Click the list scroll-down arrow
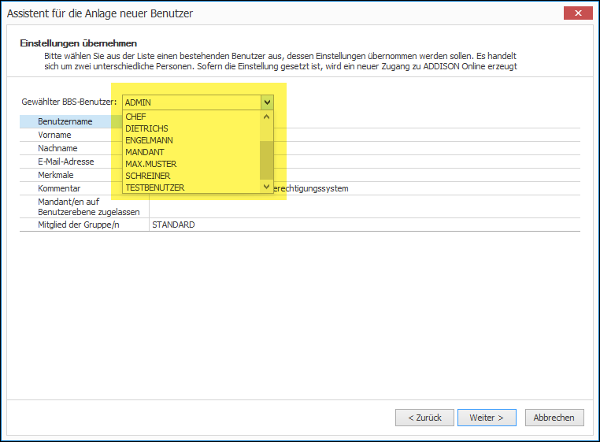Viewport: 600px width, 442px height. coord(267,187)
